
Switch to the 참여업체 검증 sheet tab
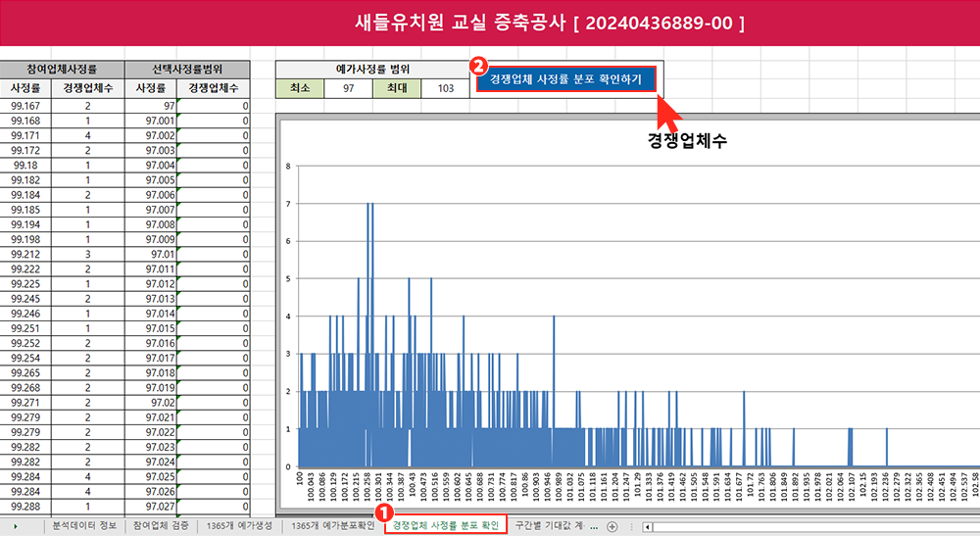tap(161, 526)
